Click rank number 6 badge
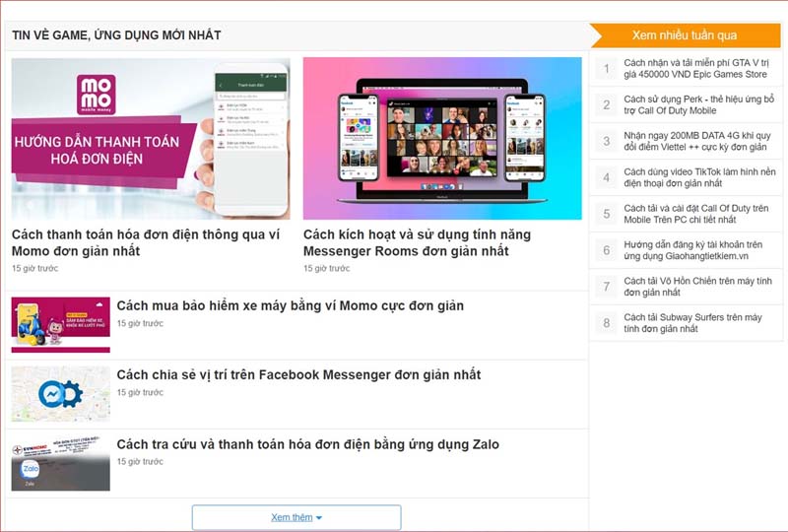The width and height of the screenshot is (788, 532). pyautogui.click(x=607, y=250)
